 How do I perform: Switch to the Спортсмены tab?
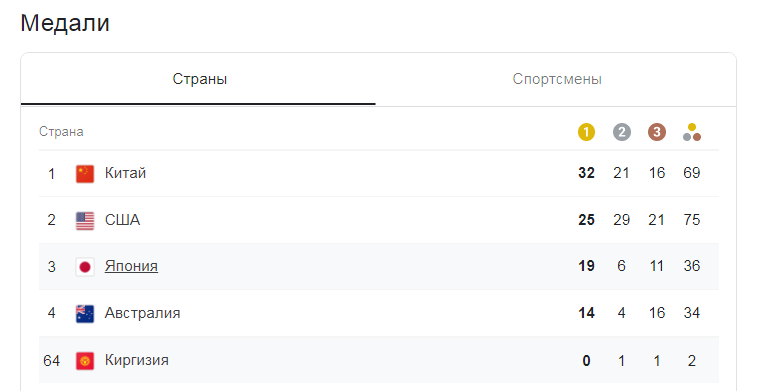pos(557,79)
